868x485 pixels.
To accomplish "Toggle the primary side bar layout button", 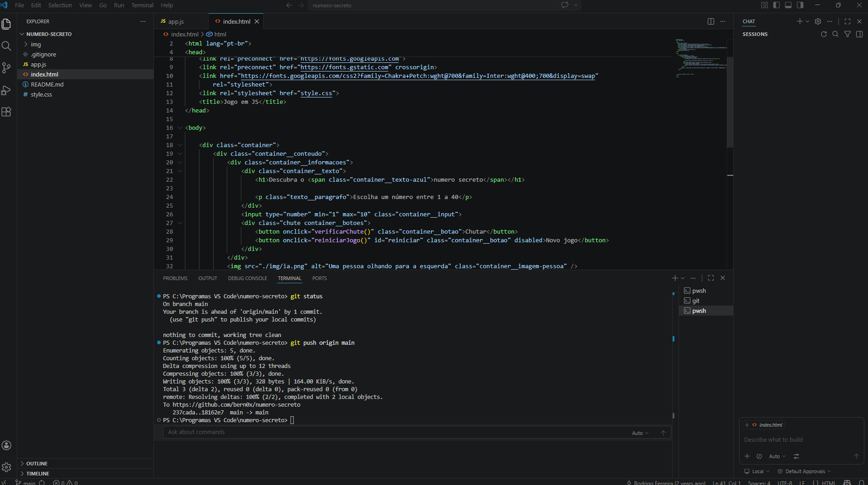I will 776,5.
